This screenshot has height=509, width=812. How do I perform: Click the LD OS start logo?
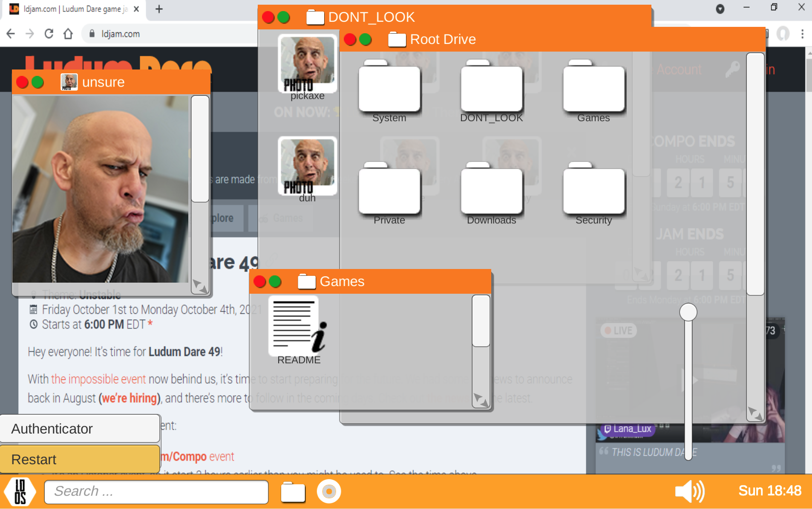click(20, 492)
